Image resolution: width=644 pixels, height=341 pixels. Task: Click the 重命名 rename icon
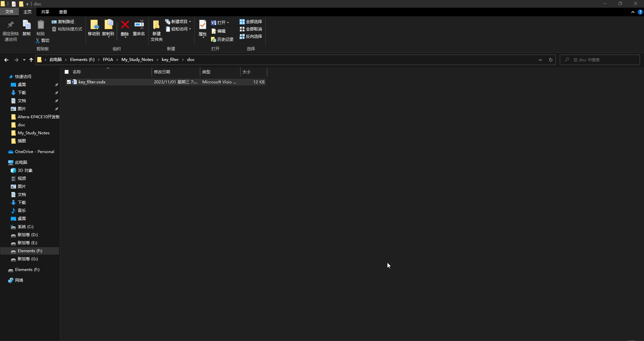[x=139, y=25]
